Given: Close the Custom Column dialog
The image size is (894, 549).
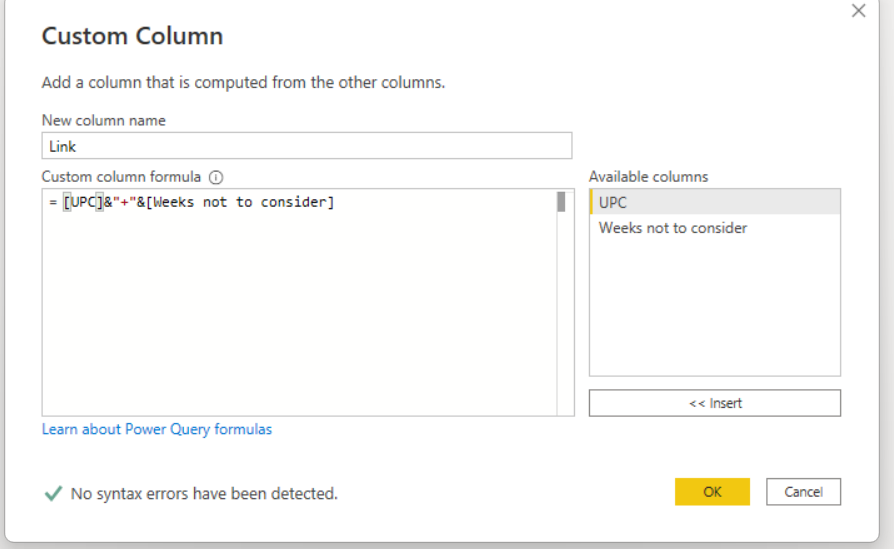Looking at the screenshot, I should (858, 11).
